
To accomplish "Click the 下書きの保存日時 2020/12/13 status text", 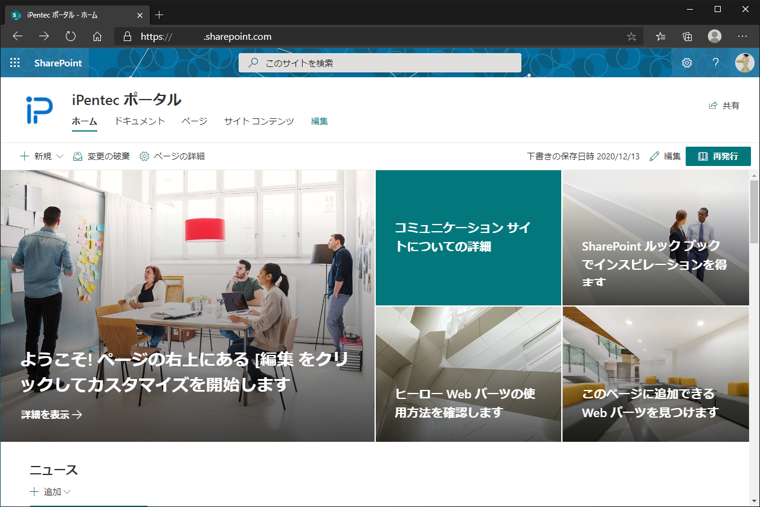I will click(583, 156).
